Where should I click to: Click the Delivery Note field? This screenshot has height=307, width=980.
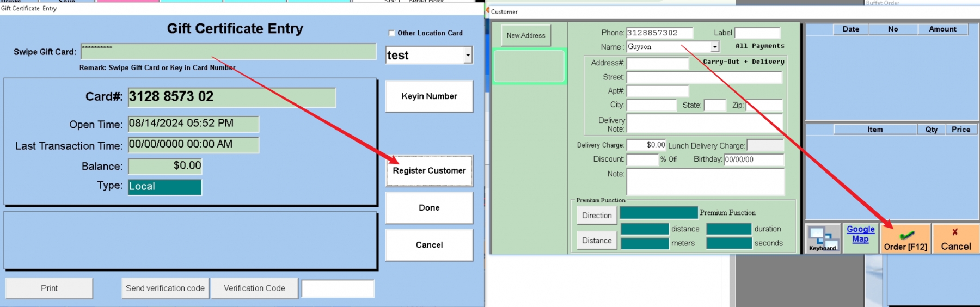point(705,124)
